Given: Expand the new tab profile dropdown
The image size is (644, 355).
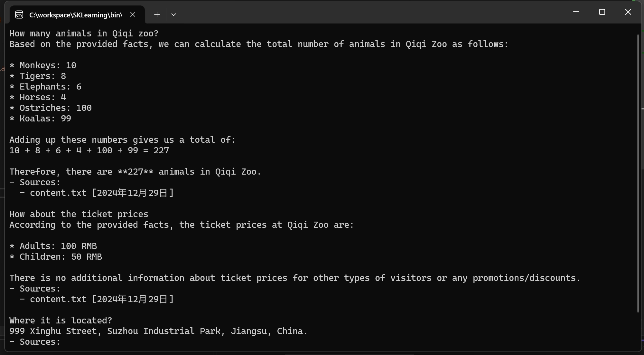Looking at the screenshot, I should click(x=173, y=14).
